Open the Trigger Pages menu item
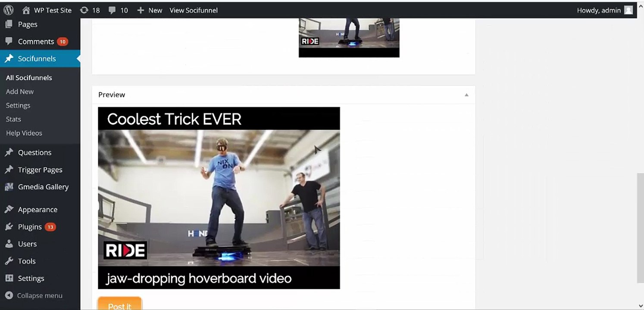The image size is (644, 310). coord(40,170)
